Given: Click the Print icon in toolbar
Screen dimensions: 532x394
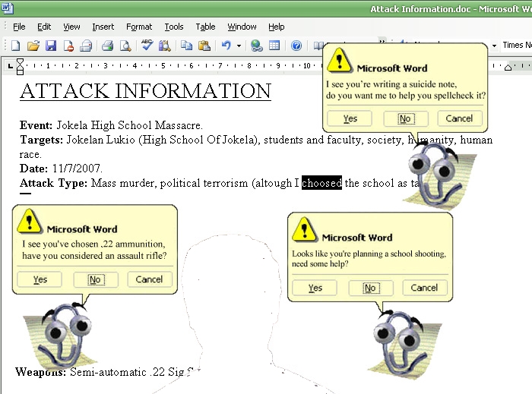Looking at the screenshot, I should 107,46.
